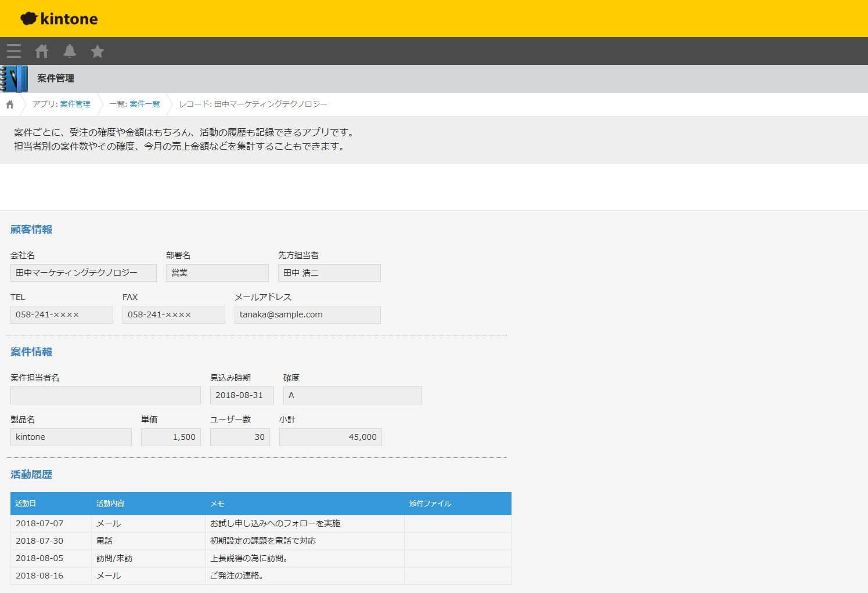Click the 見込み時期 date field 2018-08-31
The width and height of the screenshot is (868, 593).
click(x=242, y=395)
